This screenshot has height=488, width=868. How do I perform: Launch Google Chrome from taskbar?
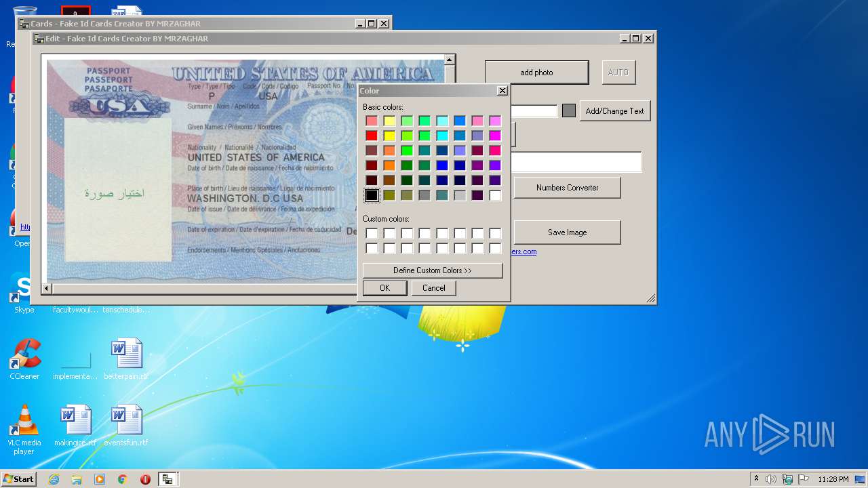pyautogui.click(x=123, y=479)
